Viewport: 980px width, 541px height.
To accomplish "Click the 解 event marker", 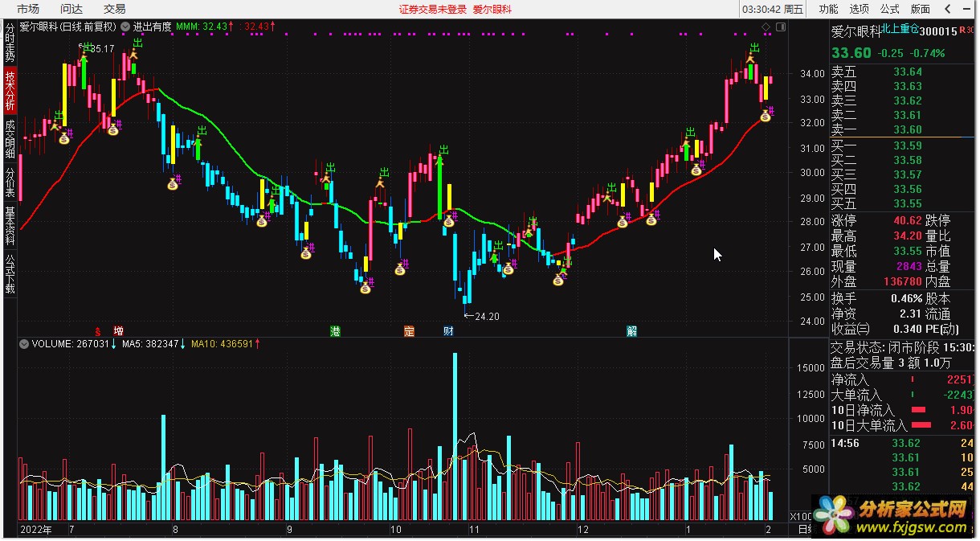I will point(632,330).
